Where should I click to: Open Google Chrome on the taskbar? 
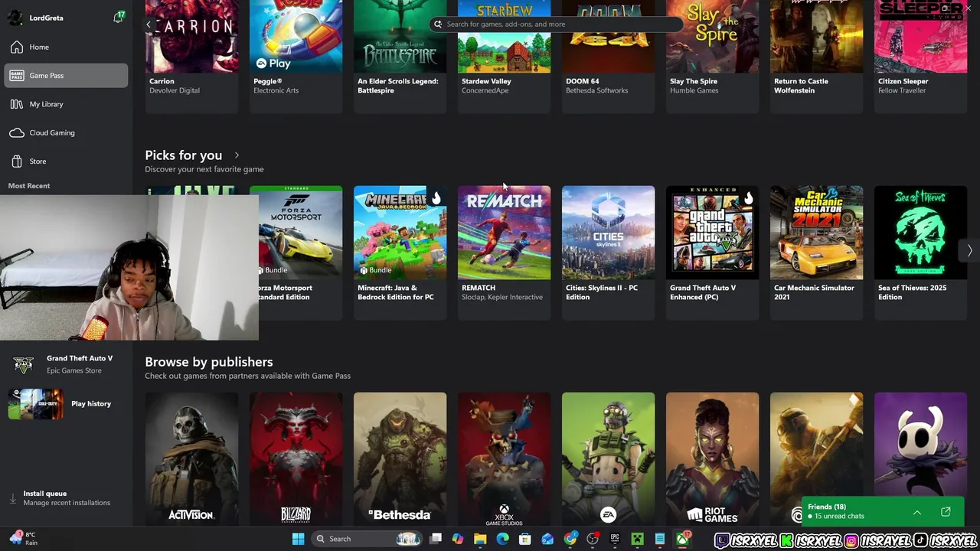pos(570,539)
